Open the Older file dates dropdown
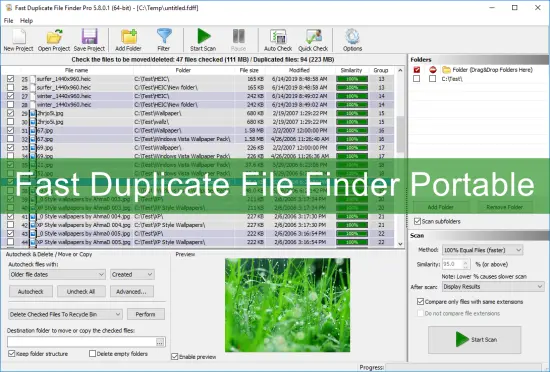Image resolution: width=550 pixels, height=372 pixels. (57, 275)
